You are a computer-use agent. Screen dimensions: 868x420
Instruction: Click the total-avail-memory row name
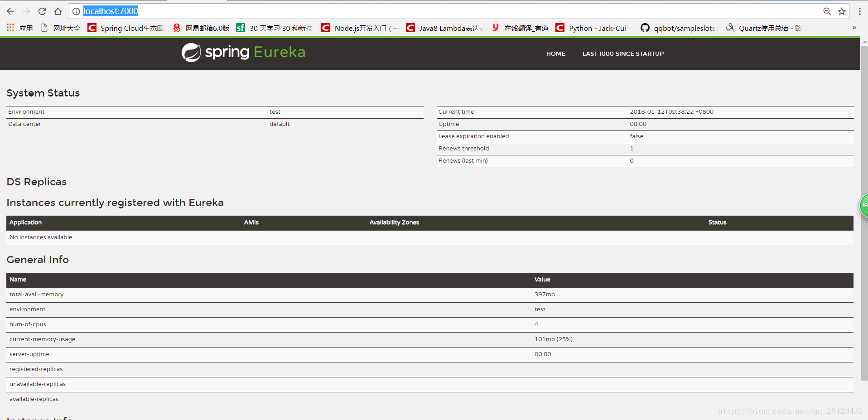tap(37, 294)
